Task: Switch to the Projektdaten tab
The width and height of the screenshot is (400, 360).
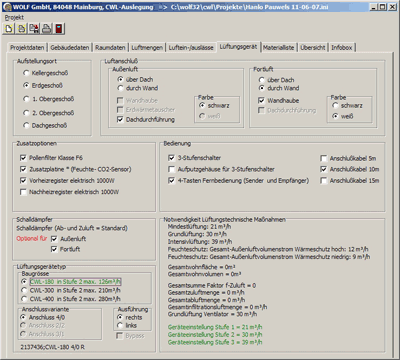Action: (27, 48)
